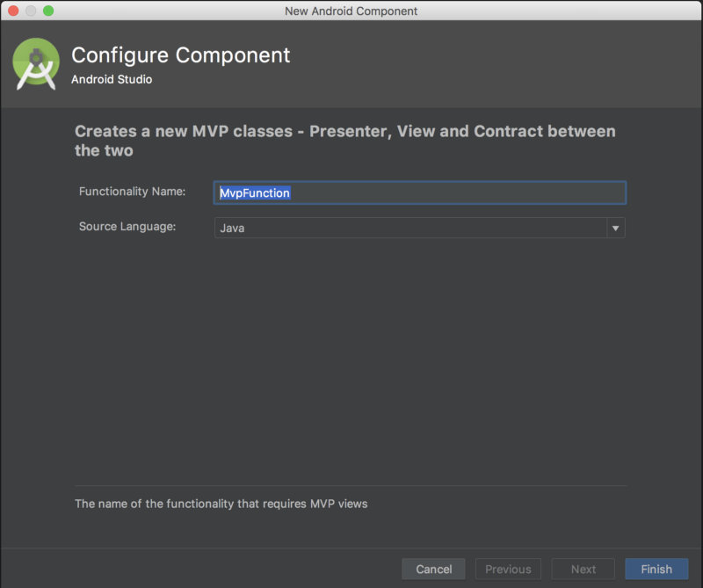
Task: Click the Source Language label
Action: click(x=127, y=226)
